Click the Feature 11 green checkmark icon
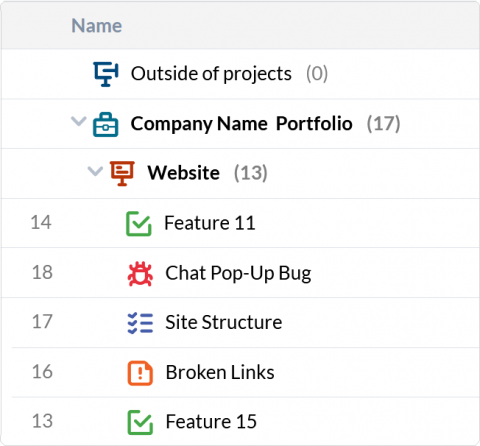The height and width of the screenshot is (446, 480). (139, 224)
